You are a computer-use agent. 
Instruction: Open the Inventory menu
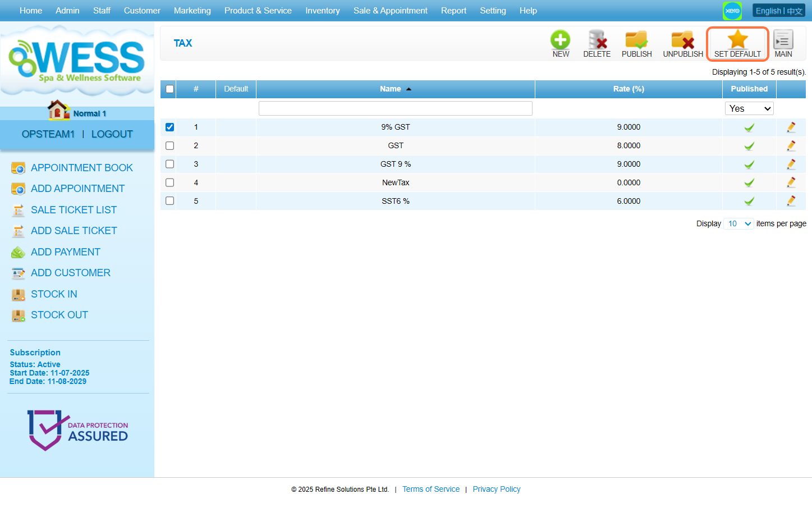pyautogui.click(x=322, y=11)
